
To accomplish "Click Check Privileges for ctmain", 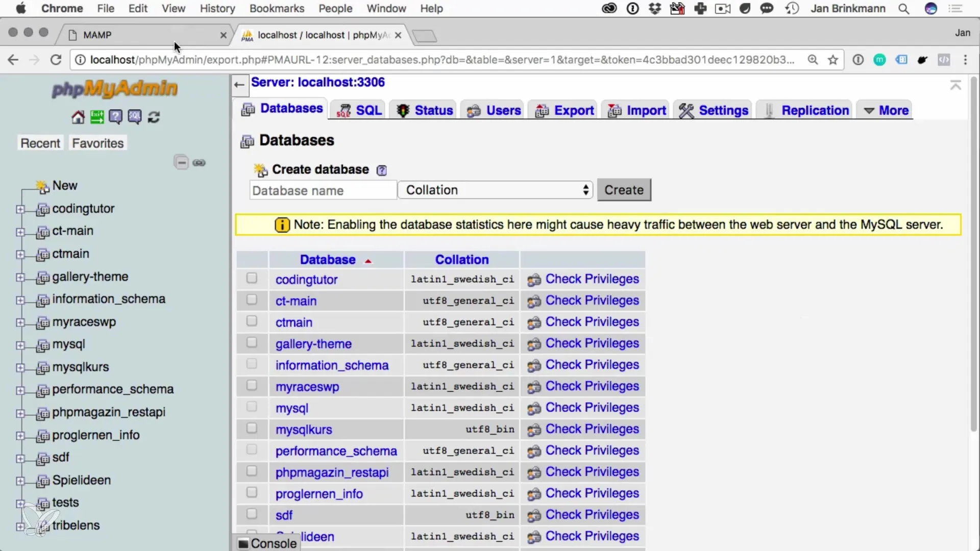I will tap(592, 322).
